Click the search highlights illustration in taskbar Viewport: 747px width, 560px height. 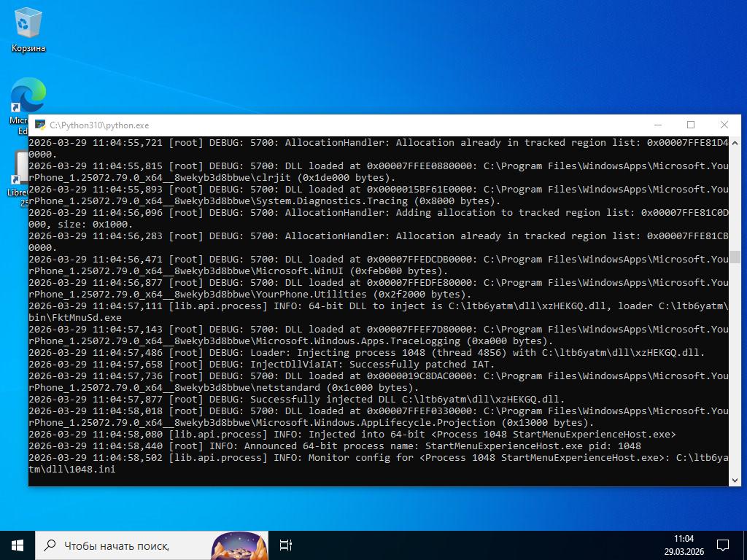tap(239, 545)
